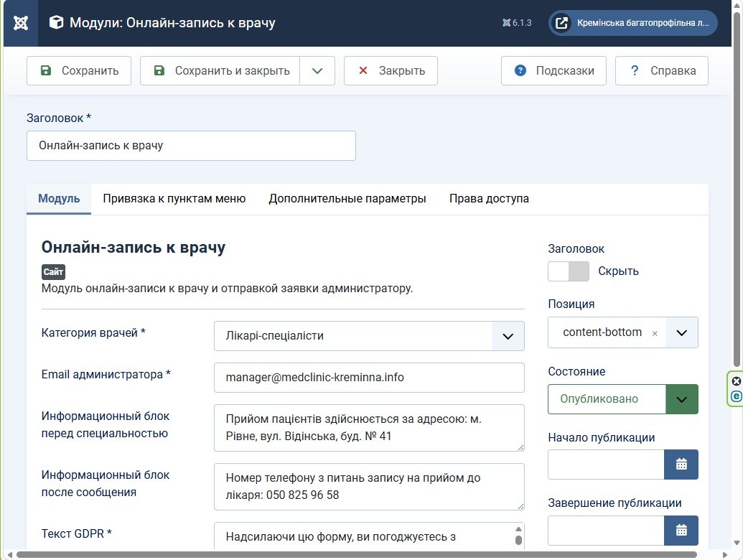Click the horizontal scrollbar at the bottom
The image size is (743, 560).
coord(356,554)
